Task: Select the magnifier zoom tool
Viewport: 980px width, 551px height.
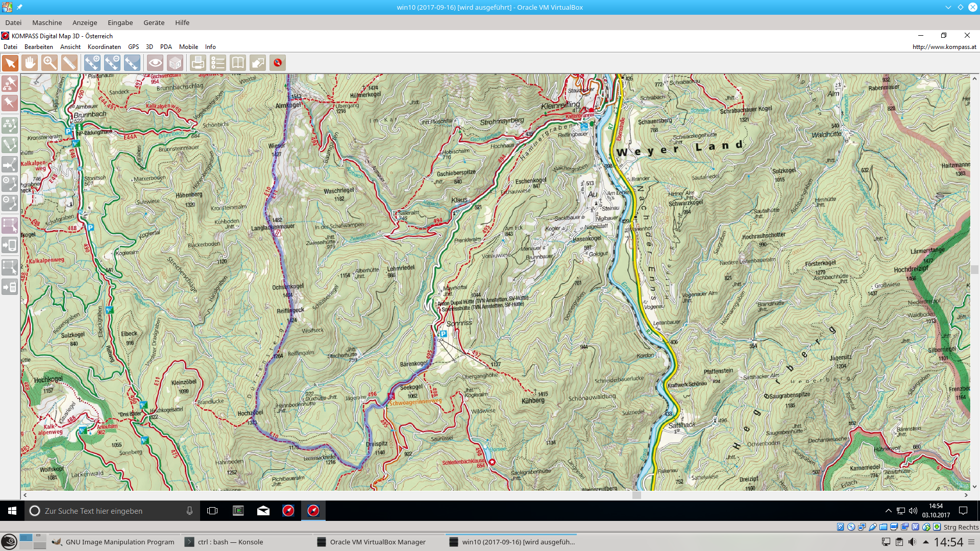Action: (50, 63)
